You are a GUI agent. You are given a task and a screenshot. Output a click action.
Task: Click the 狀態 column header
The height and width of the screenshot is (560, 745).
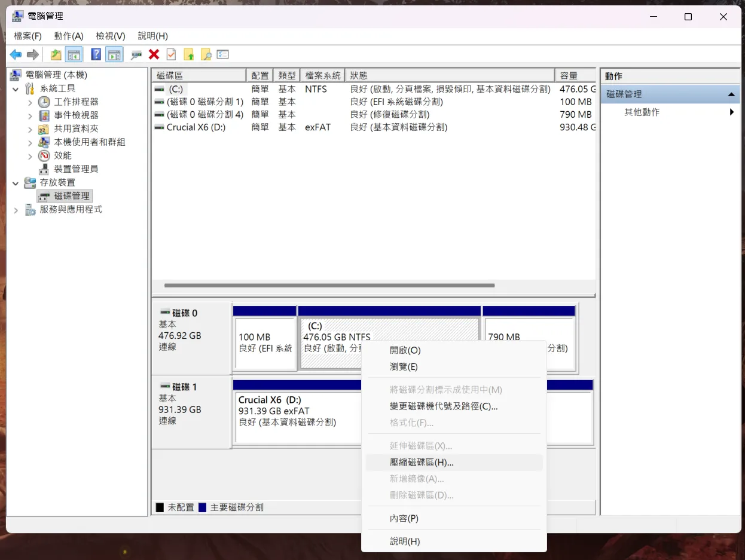(x=451, y=75)
